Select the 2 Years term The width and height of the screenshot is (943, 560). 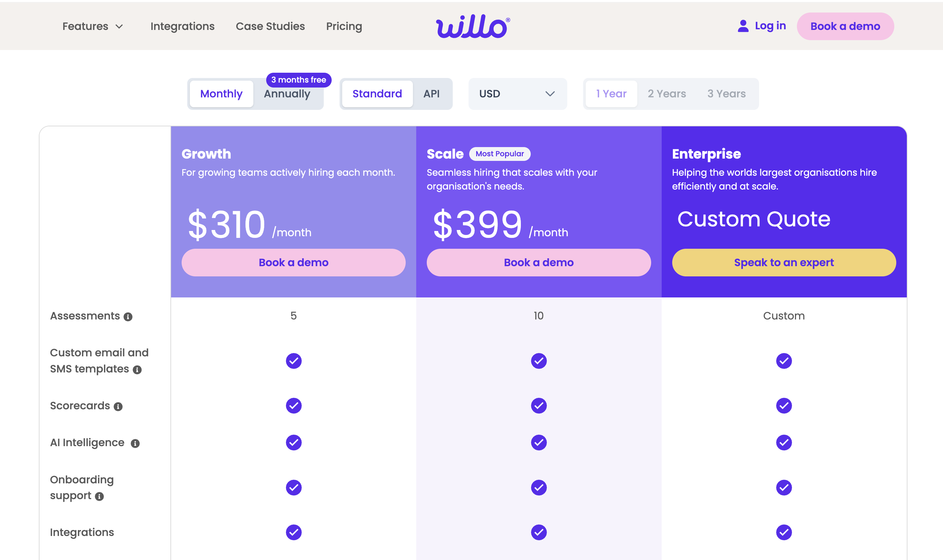coord(666,94)
